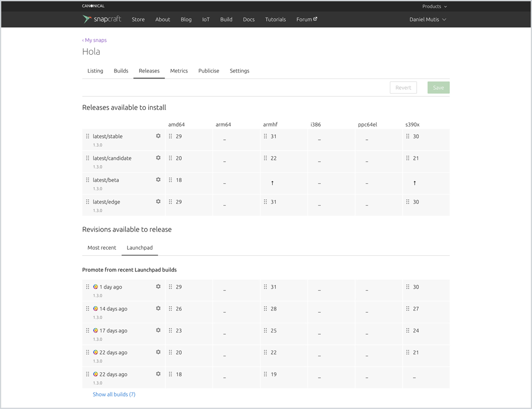Click Launchpad icon beside 1 day ago
The image size is (532, 409).
point(95,287)
